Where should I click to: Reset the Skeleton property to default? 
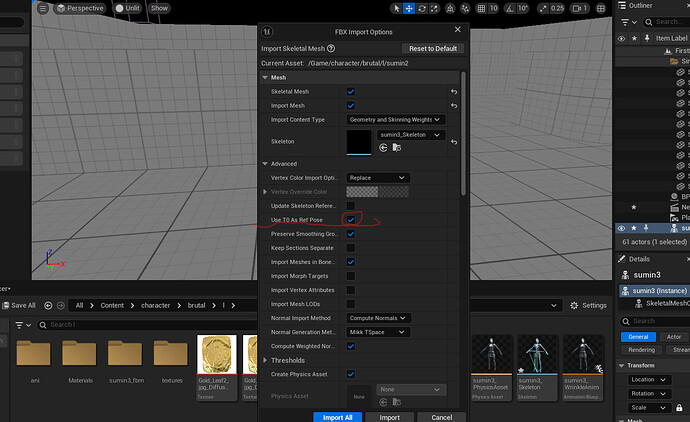(454, 142)
